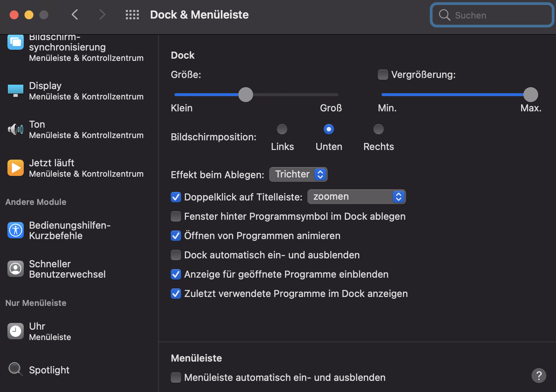Open help with question mark button
The image size is (556, 392).
[539, 375]
